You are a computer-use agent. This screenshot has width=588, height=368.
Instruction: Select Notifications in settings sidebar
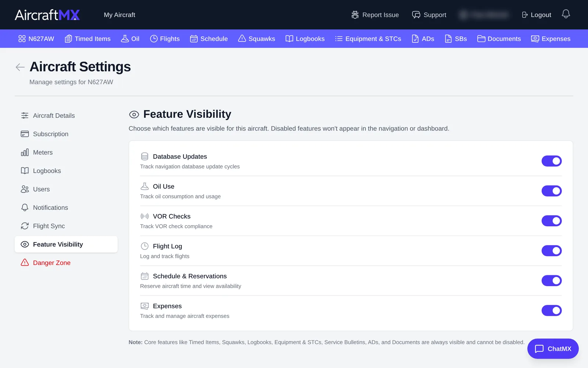click(66, 208)
